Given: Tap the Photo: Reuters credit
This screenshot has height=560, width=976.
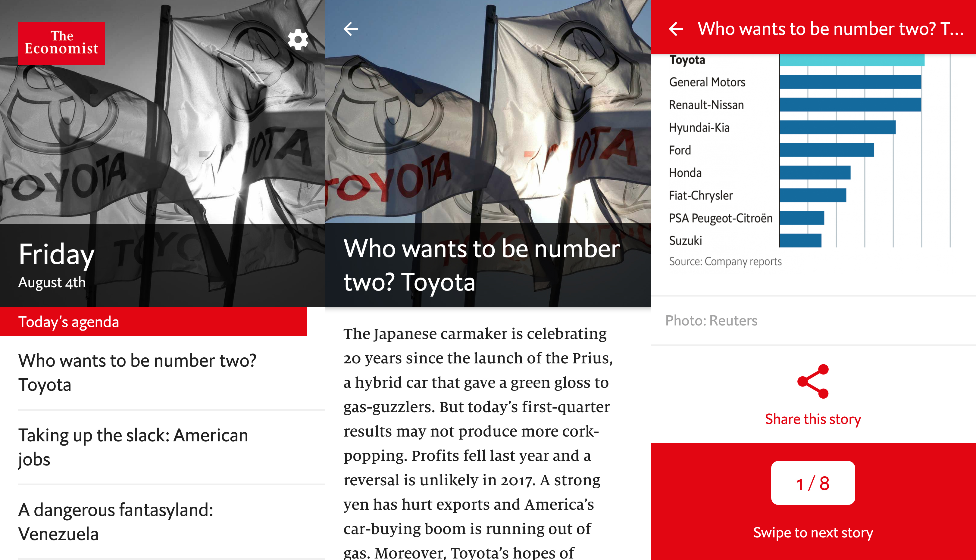Looking at the screenshot, I should 711,320.
